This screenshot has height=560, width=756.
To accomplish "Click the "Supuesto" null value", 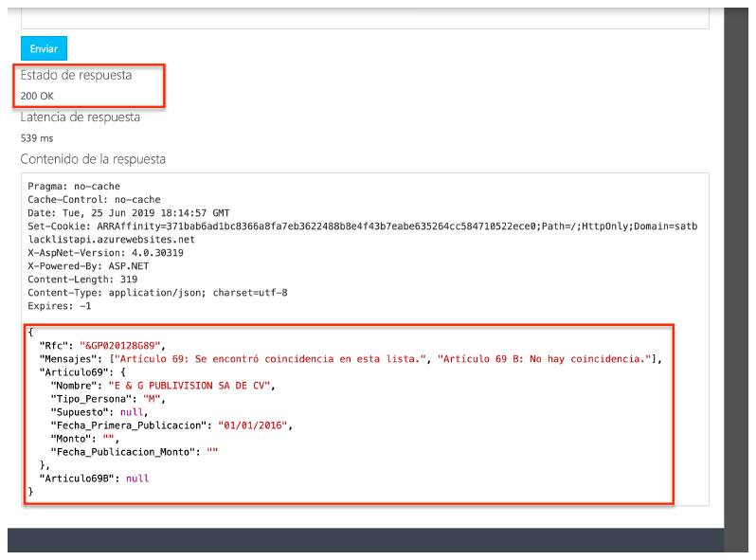I will [x=132, y=412].
